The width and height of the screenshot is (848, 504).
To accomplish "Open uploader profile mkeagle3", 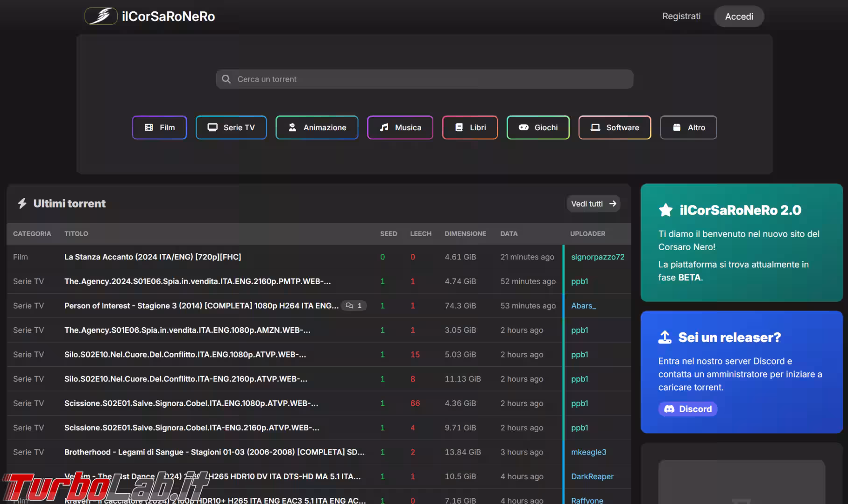I will pyautogui.click(x=589, y=452).
